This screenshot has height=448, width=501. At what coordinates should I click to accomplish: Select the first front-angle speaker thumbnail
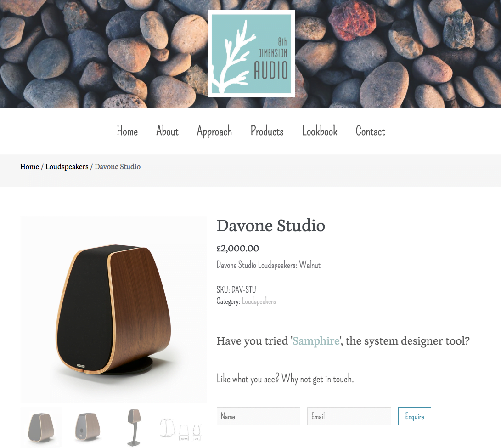point(41,427)
